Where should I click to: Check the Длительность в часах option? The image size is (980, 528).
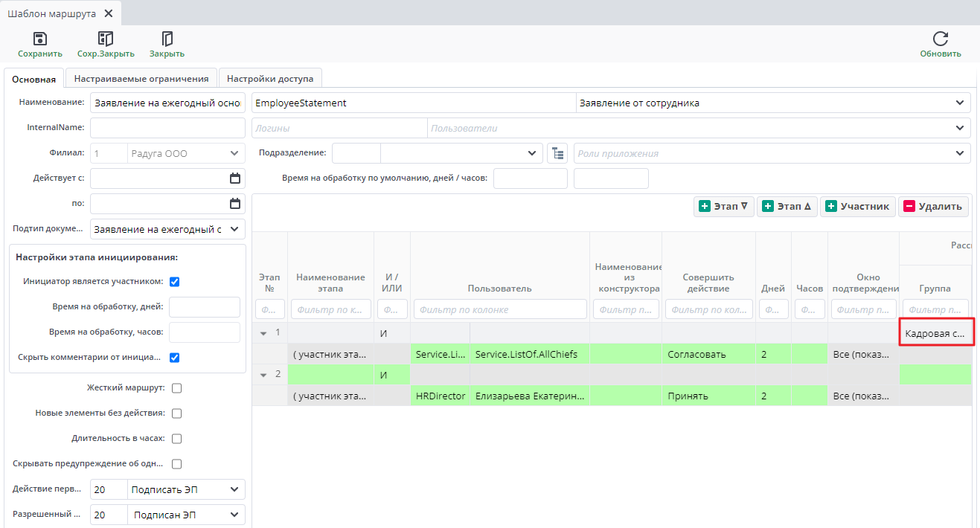[177, 439]
